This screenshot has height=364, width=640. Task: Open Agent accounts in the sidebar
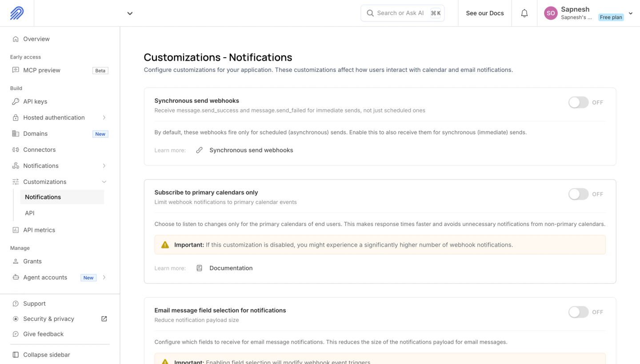pos(45,277)
